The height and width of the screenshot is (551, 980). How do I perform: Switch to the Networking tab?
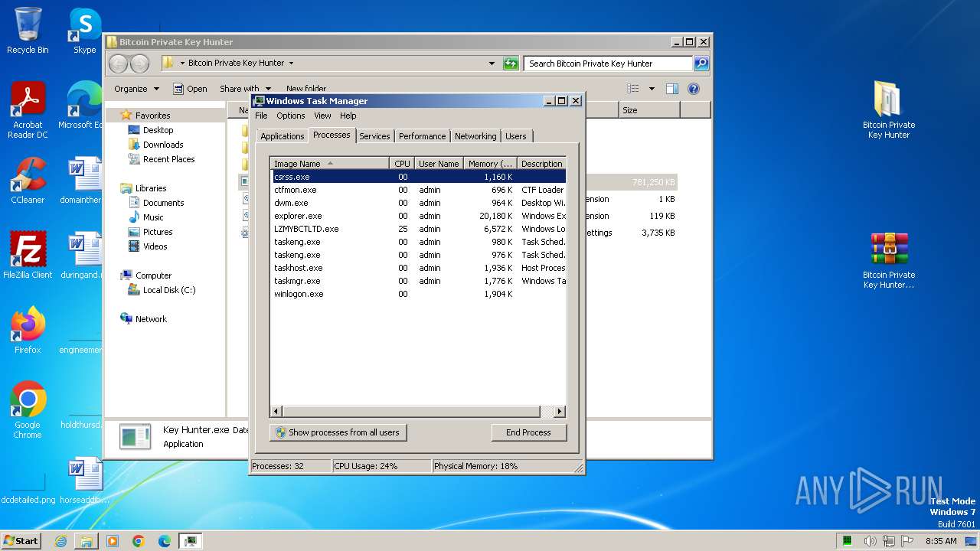point(475,136)
